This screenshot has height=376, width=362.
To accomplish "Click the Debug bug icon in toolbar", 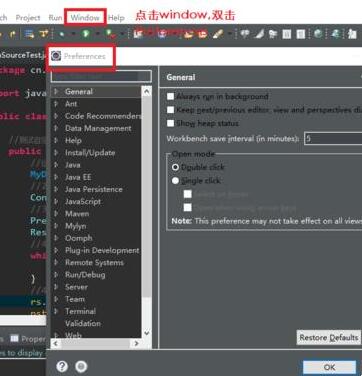I will coord(62,34).
